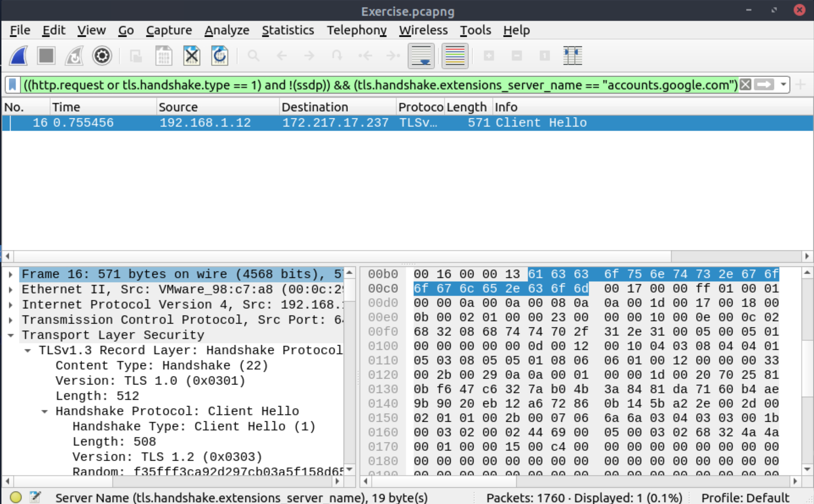Click the details pane vertical scrollbar

[x=350, y=371]
